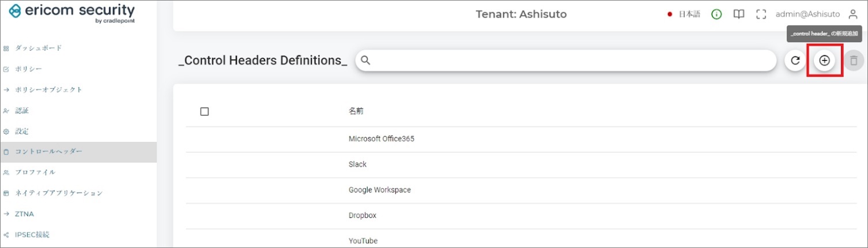868x248 pixels.
Task: Toggle fullscreen mode icon
Action: pyautogui.click(x=761, y=14)
